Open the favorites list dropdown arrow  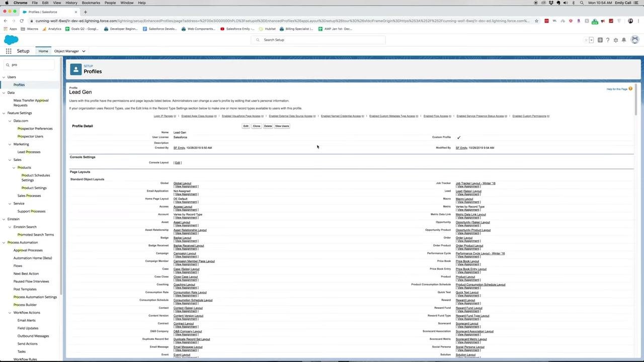(591, 40)
